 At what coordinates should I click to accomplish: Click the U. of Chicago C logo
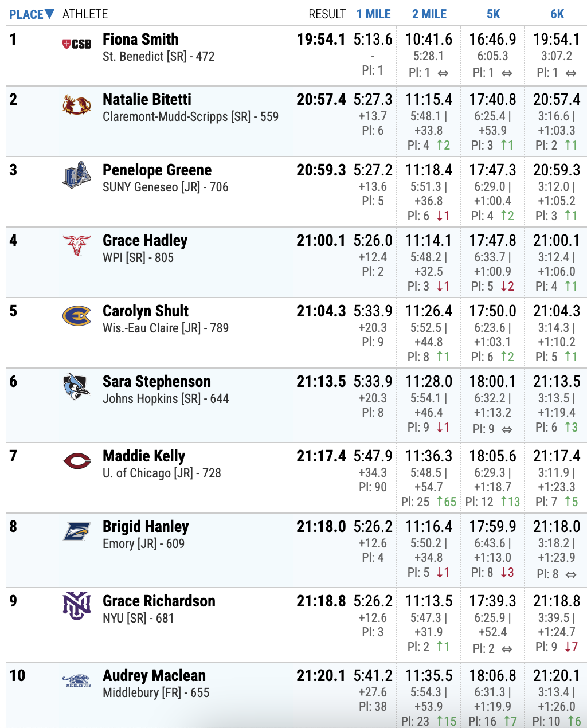click(77, 461)
